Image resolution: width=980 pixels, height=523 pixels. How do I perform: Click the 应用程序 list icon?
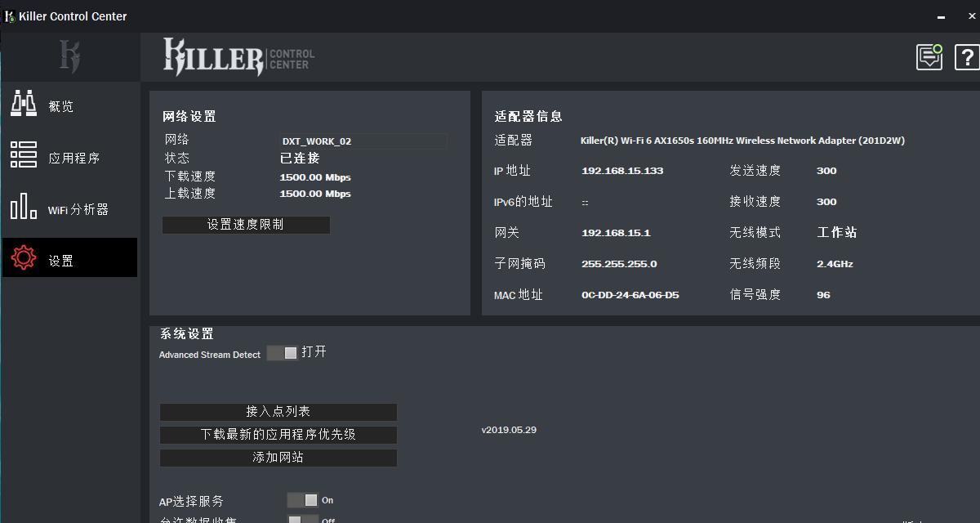click(23, 155)
